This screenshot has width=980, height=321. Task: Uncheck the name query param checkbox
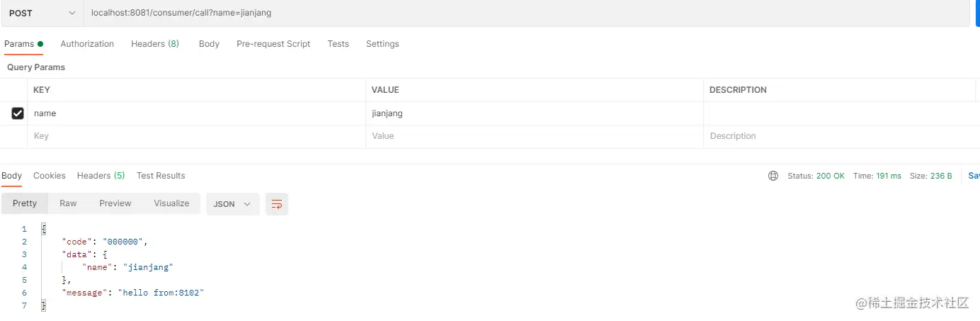18,113
